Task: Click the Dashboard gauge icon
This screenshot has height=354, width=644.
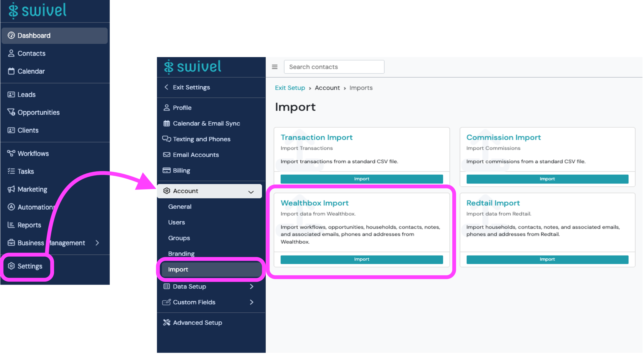Action: [11, 35]
